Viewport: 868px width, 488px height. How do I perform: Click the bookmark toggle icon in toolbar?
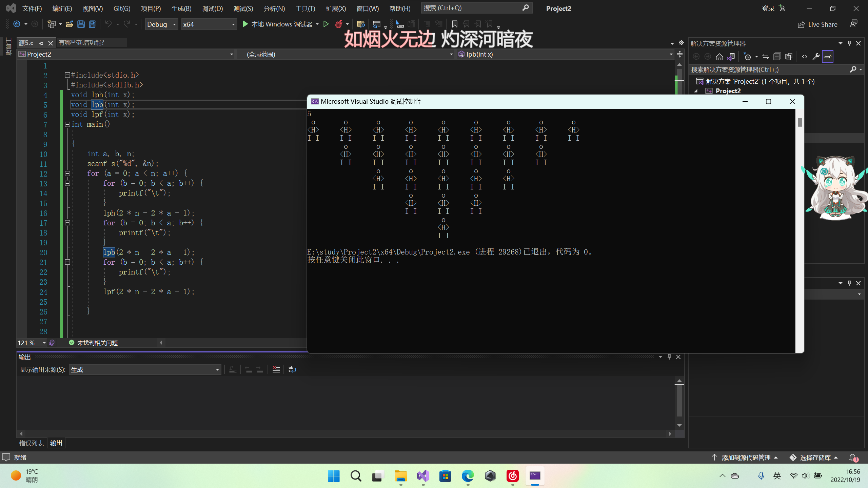click(454, 24)
